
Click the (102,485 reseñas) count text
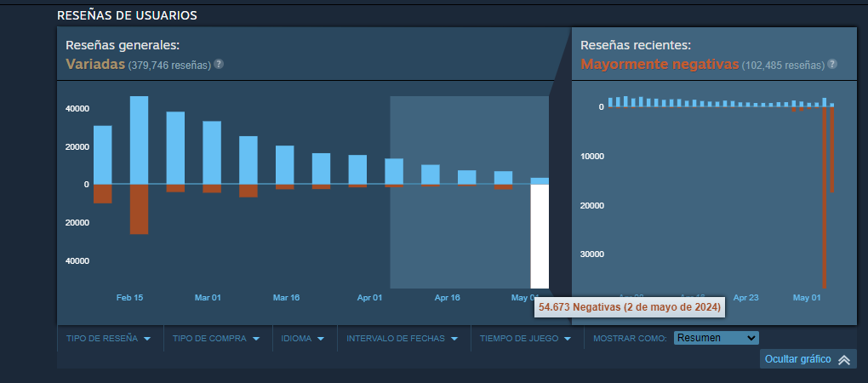click(x=783, y=66)
